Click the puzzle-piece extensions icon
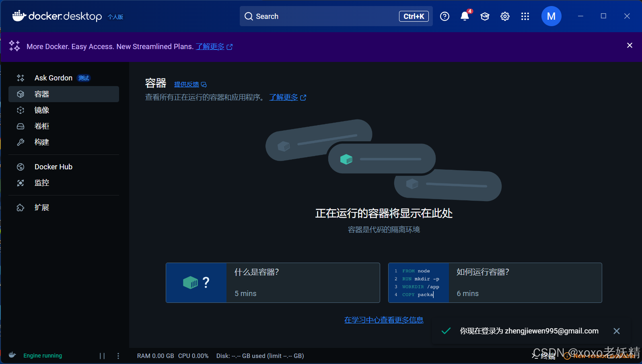Screen dimensions: 642x364 point(21,208)
